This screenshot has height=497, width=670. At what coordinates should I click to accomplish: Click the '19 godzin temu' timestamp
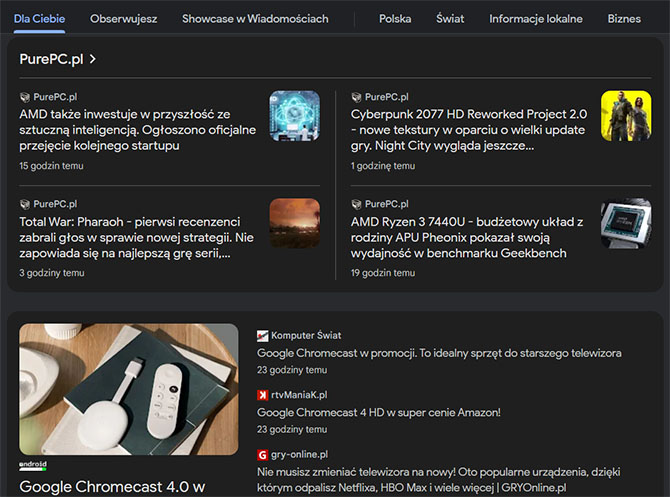tap(383, 273)
